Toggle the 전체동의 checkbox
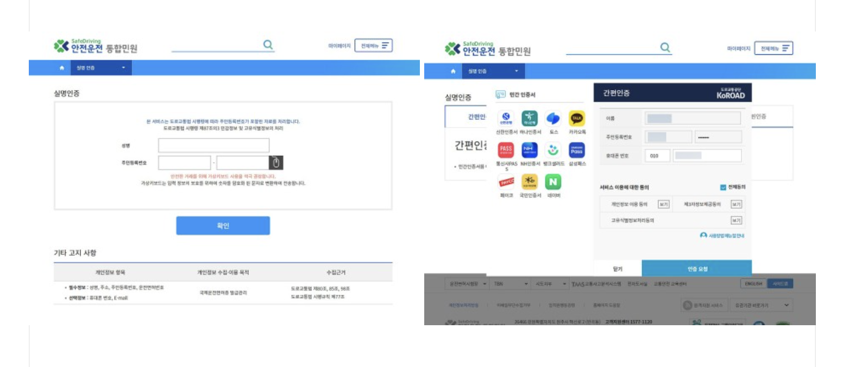Viewport: 868px width, 367px height. coord(723,187)
